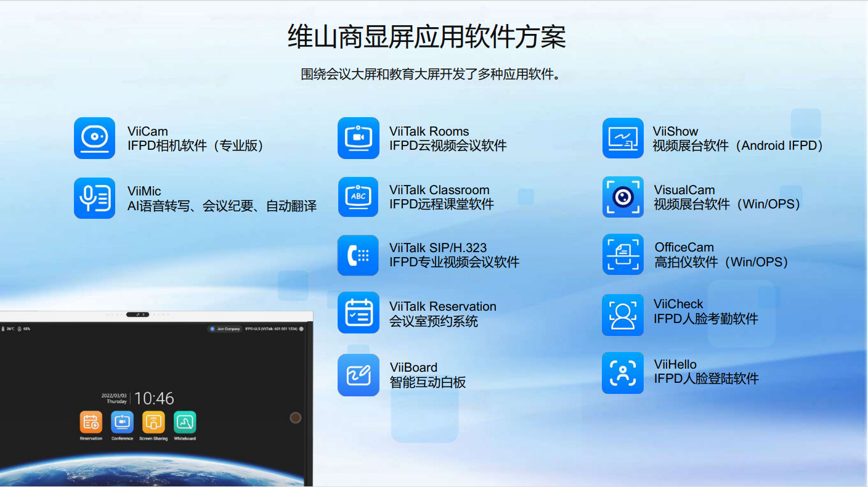868x487 pixels.
Task: Select the VisualCam lens icon
Action: tap(623, 197)
